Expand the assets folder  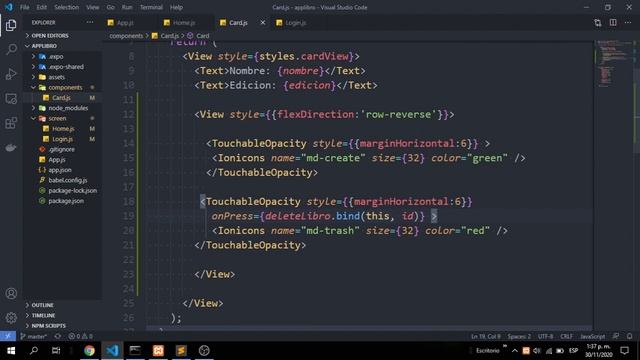click(x=56, y=77)
